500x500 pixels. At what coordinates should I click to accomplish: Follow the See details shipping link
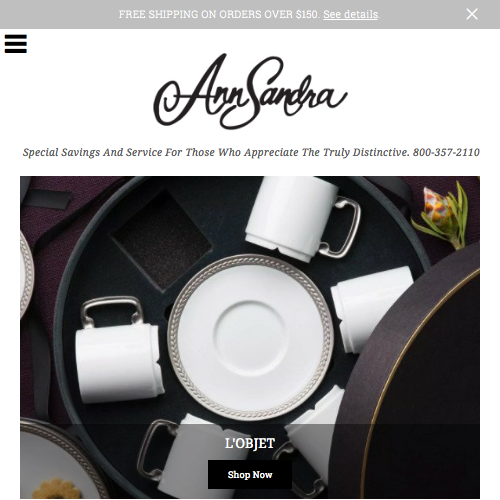click(x=350, y=14)
